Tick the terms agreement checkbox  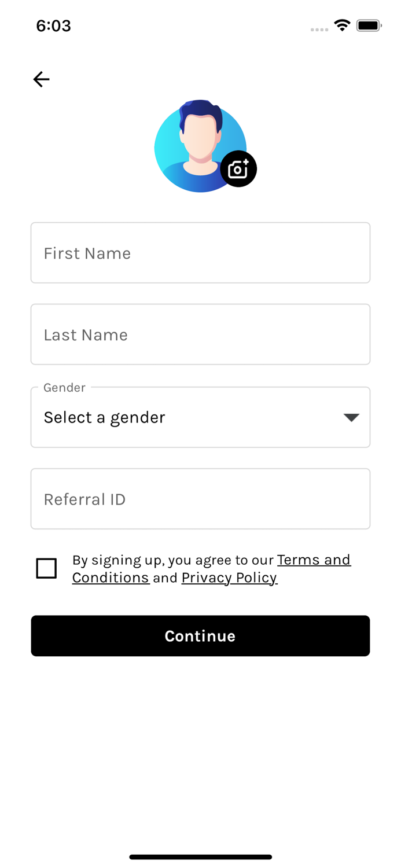46,568
